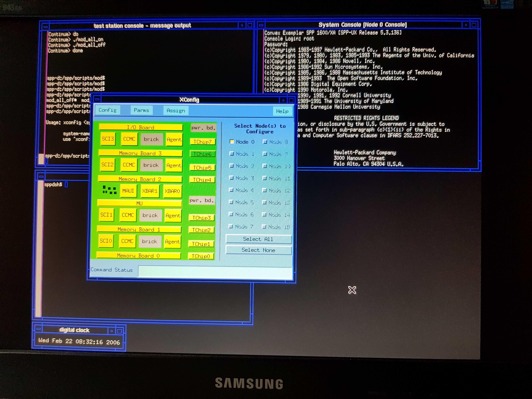Click the test station console scrollbar thumb
Image resolution: width=532 pixels, height=399 pixels.
pos(41,159)
